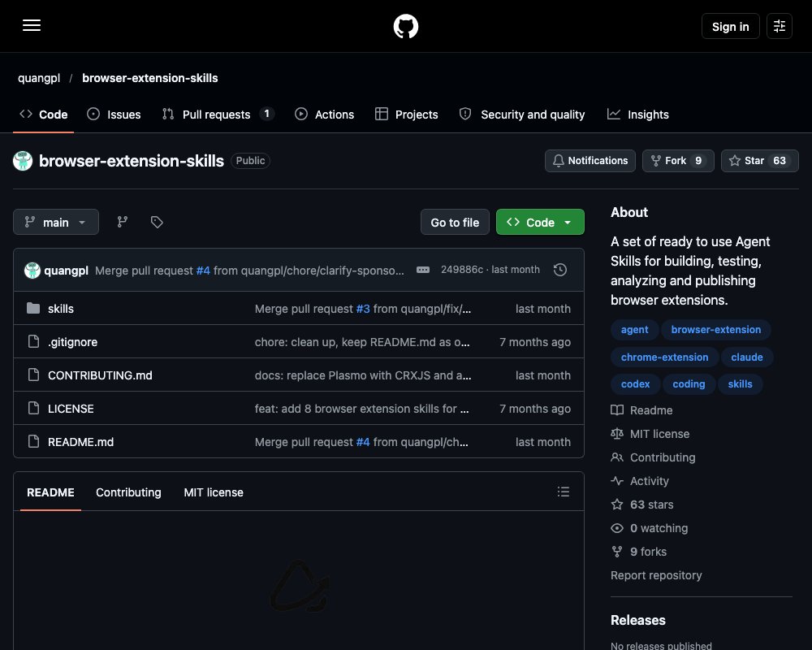View branches via the branch icon
The image size is (812, 650).
pos(123,222)
